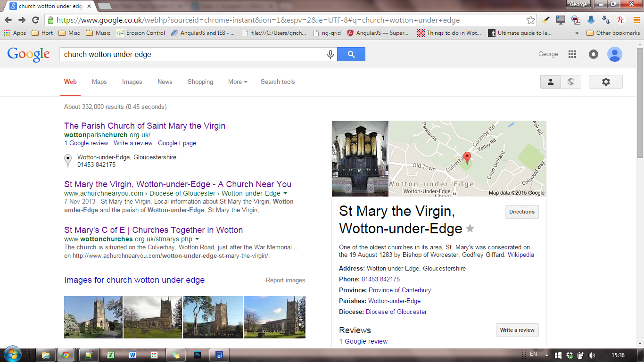Open the Google notifications bell
644x362 pixels.
pos(594,54)
